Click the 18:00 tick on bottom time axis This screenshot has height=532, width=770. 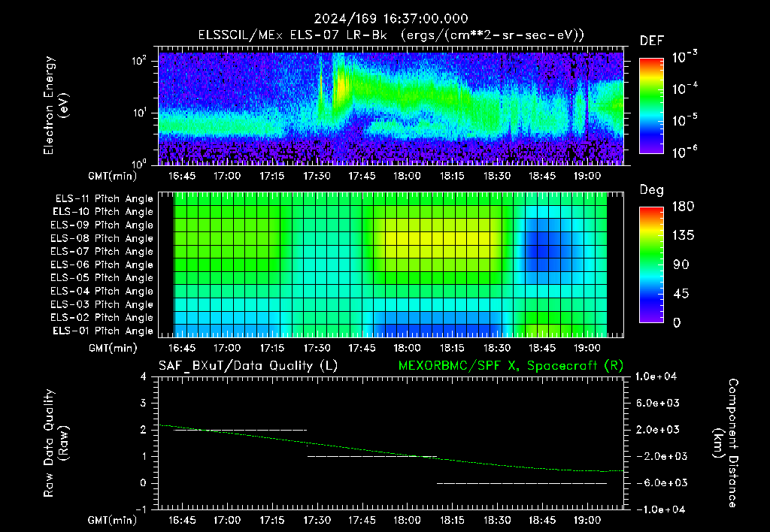407,520
